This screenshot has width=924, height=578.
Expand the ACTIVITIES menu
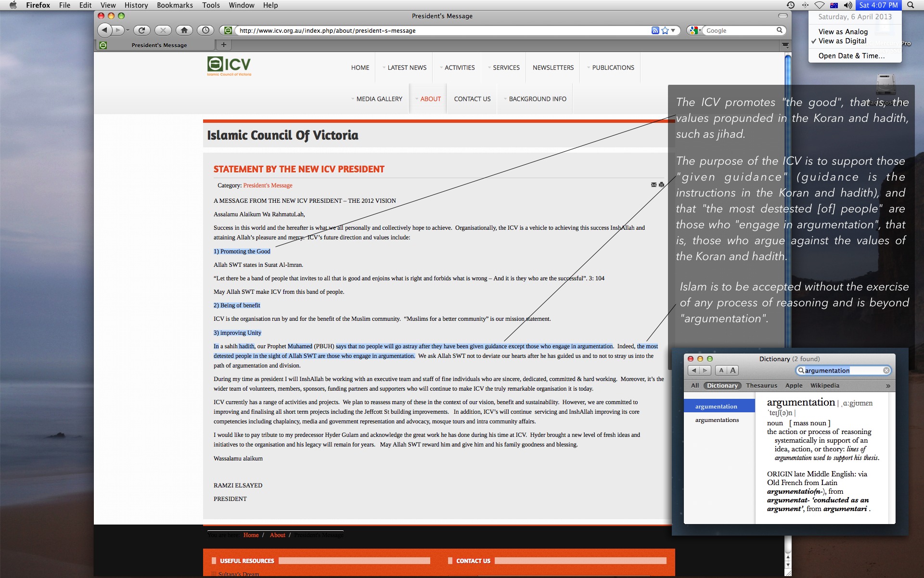point(457,67)
